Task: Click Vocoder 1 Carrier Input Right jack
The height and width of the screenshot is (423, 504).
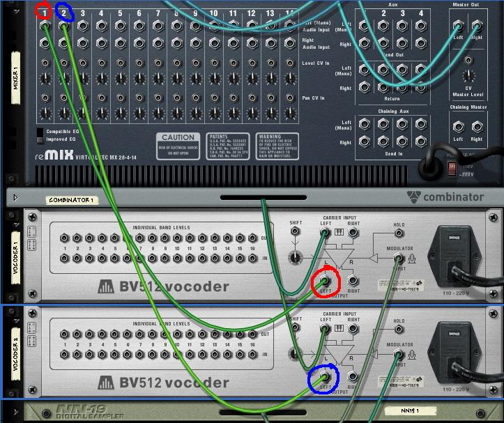Action: click(x=353, y=232)
